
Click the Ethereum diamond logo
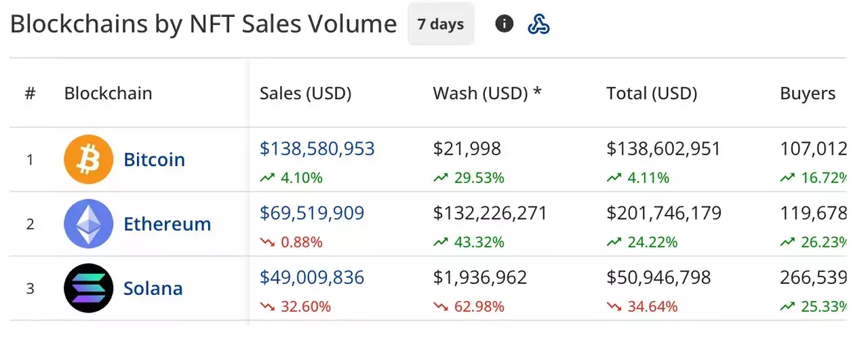click(88, 224)
